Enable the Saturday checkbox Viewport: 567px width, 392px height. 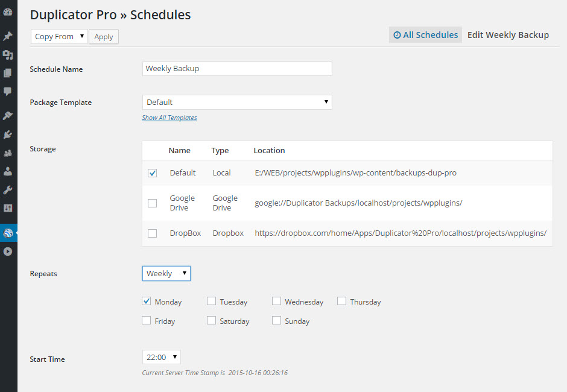tap(211, 320)
